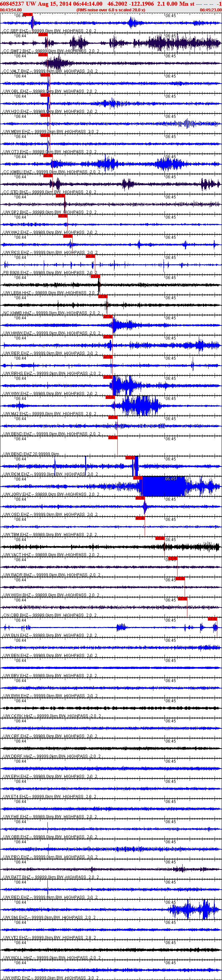Select the UW.VT2.EHZ station label
The height and width of the screenshot is (980, 222).
tap(49, 938)
